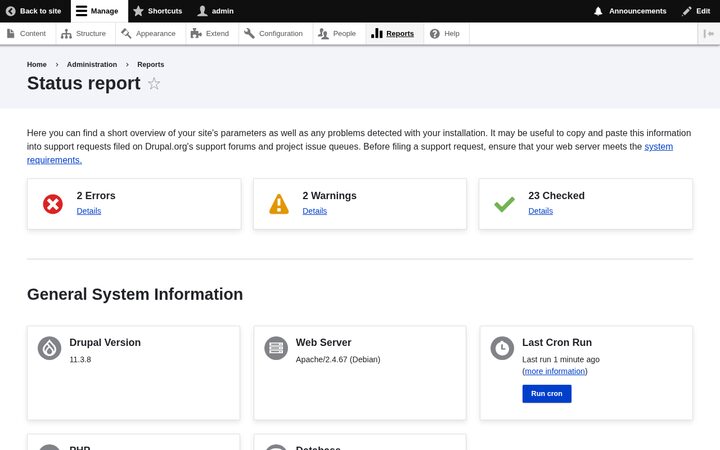Click the Last run 1 minute ago text
This screenshot has width=720, height=450.
pyautogui.click(x=561, y=360)
